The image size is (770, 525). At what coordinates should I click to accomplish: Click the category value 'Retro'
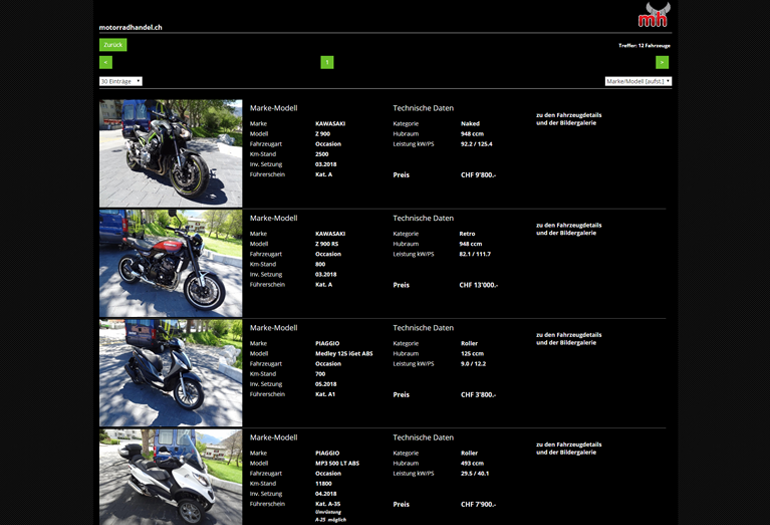tap(467, 234)
